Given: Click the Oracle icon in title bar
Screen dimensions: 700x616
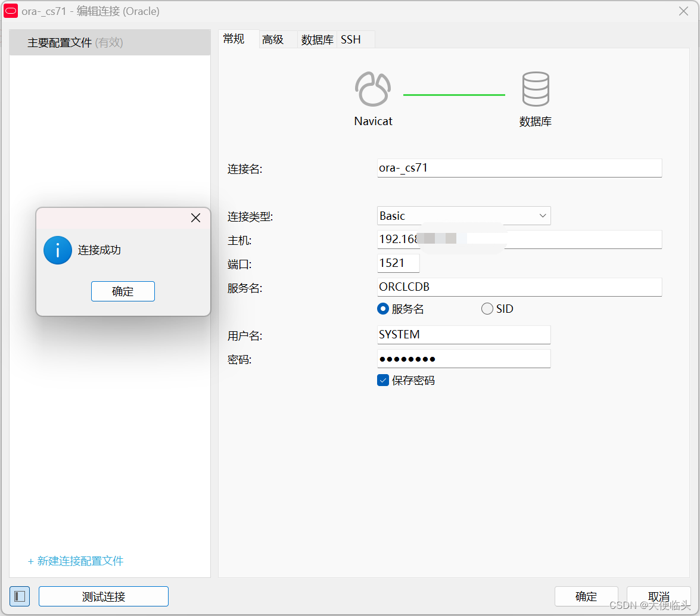Looking at the screenshot, I should click(11, 11).
